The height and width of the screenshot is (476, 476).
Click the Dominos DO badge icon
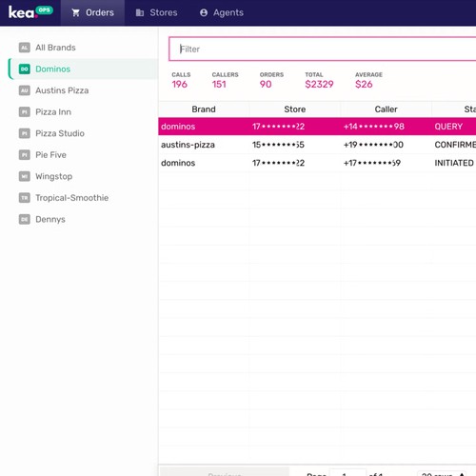(25, 69)
